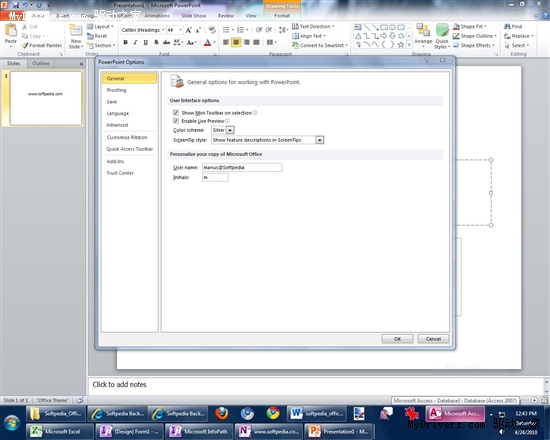The image size is (550, 440).
Task: Select Proofing category in Options
Action: [x=129, y=90]
